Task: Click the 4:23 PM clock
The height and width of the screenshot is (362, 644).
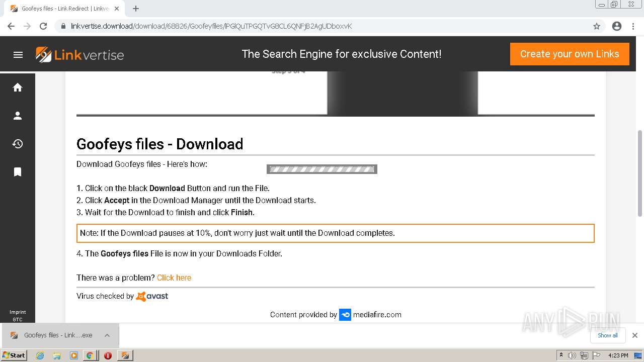Action: click(618, 355)
